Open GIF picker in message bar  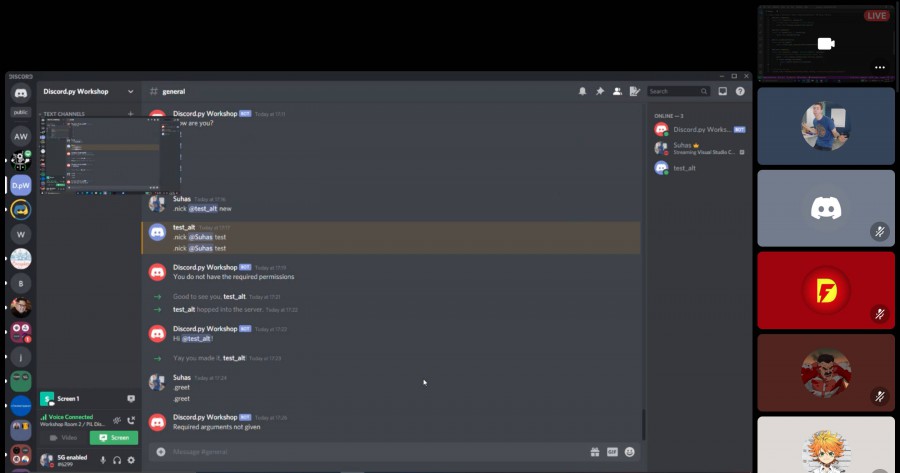tap(612, 452)
